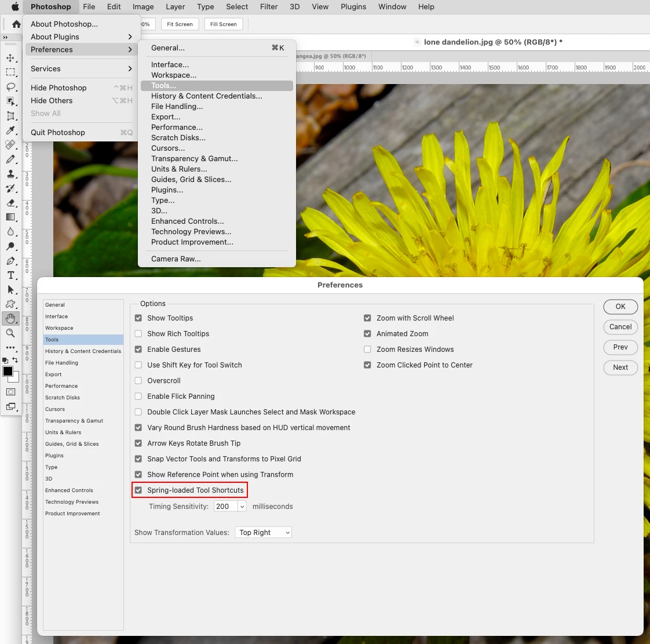This screenshot has width=650, height=644.
Task: Open Show Transformation Values dropdown
Action: pos(263,533)
